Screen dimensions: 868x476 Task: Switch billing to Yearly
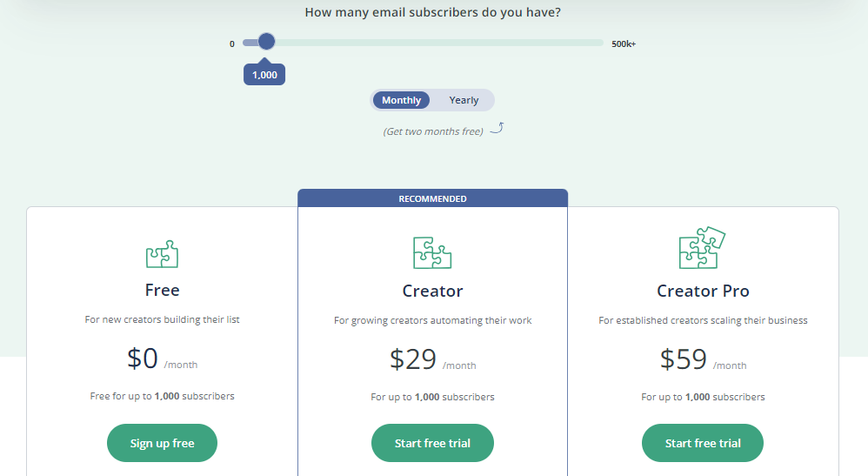[x=464, y=100]
